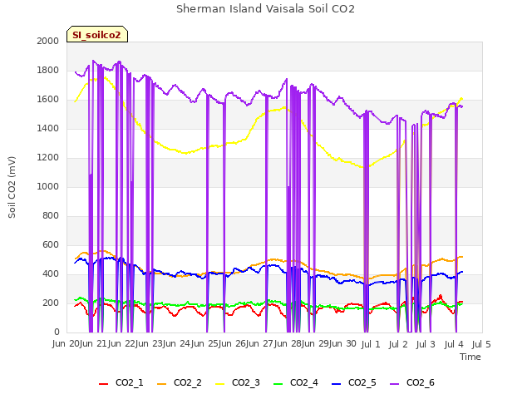
Task: Click the 800 y-axis tick label
Action: pos(51,216)
